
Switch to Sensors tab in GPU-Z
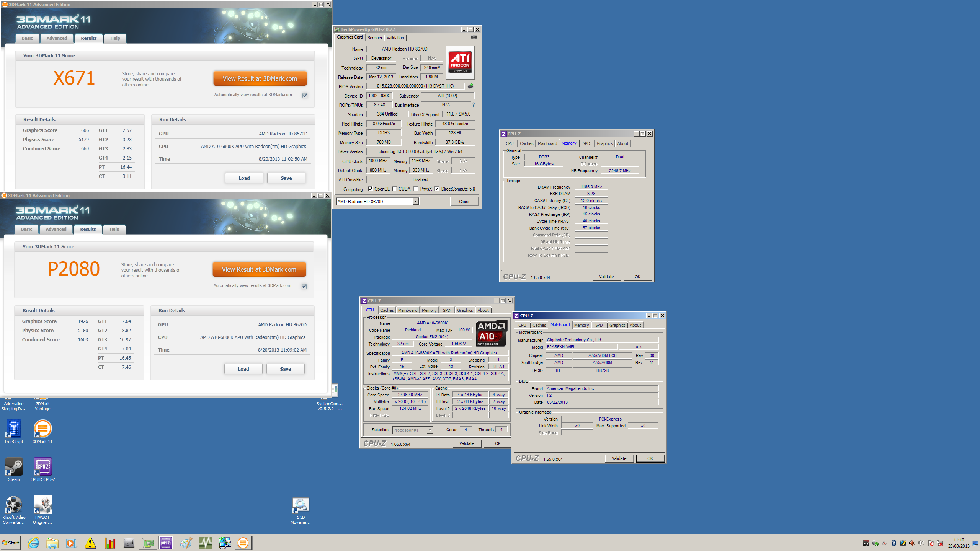point(375,37)
